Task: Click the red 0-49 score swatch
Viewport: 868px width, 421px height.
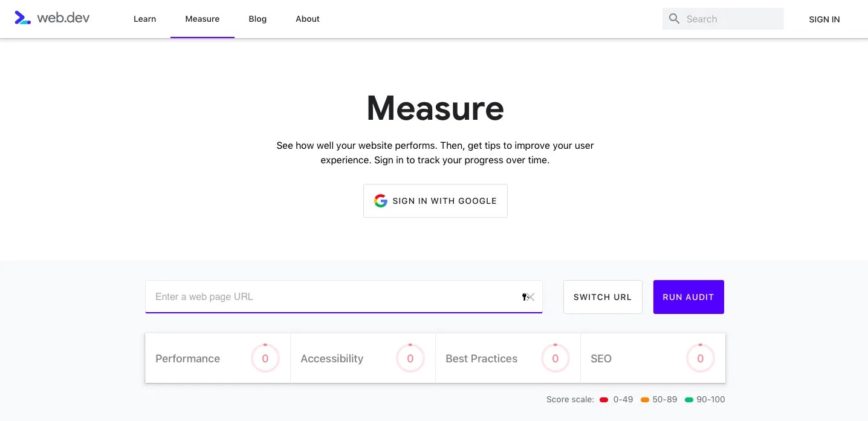Action: [x=603, y=399]
